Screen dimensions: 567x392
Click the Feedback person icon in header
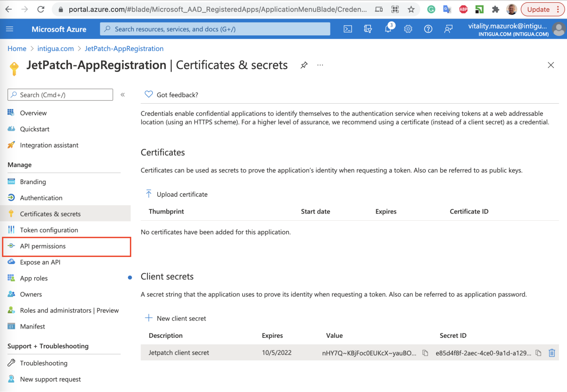click(448, 29)
